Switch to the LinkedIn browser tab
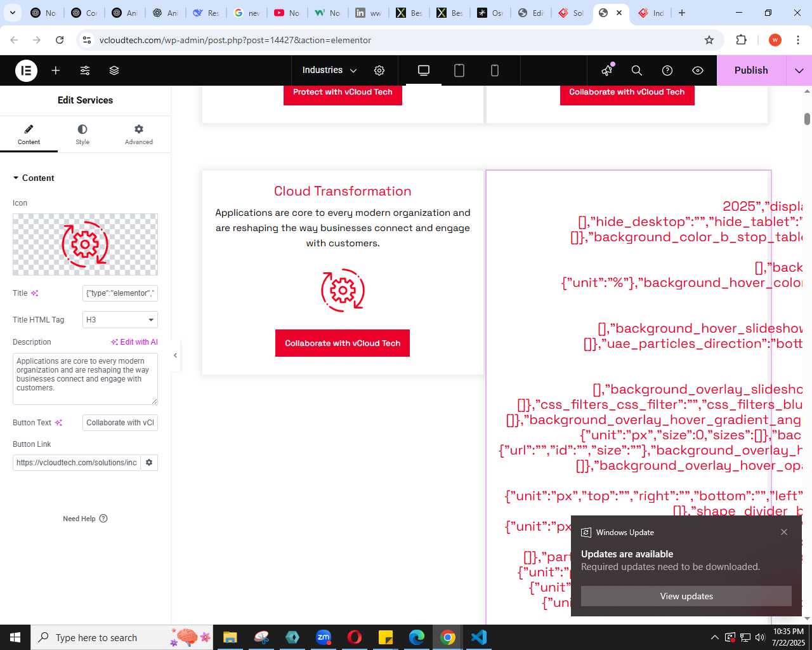 pyautogui.click(x=369, y=13)
